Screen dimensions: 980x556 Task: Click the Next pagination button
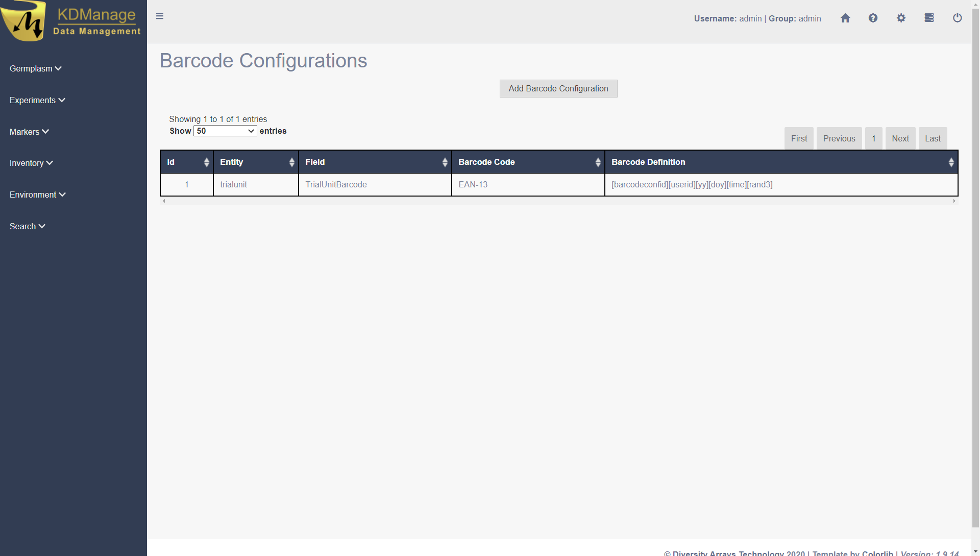tap(900, 139)
